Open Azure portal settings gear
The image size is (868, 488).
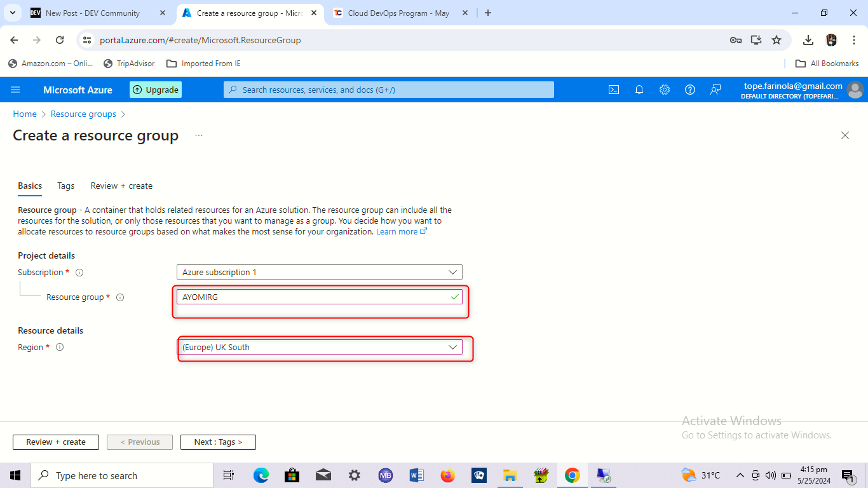[665, 90]
